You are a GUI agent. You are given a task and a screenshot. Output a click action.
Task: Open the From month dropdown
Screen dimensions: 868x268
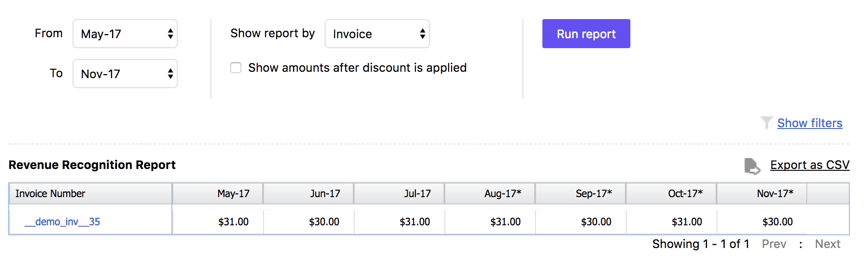[x=125, y=34]
